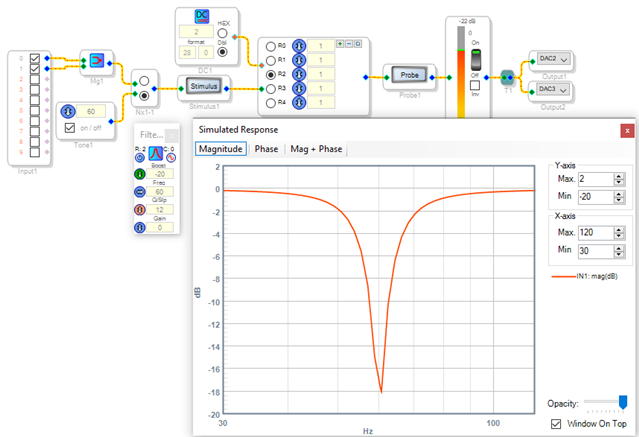Click the green Boost adjust knob
The height and width of the screenshot is (437, 639).
pos(140,174)
